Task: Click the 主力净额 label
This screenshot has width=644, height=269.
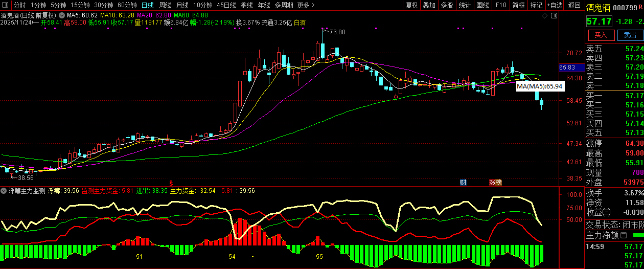Action: [x=602, y=235]
